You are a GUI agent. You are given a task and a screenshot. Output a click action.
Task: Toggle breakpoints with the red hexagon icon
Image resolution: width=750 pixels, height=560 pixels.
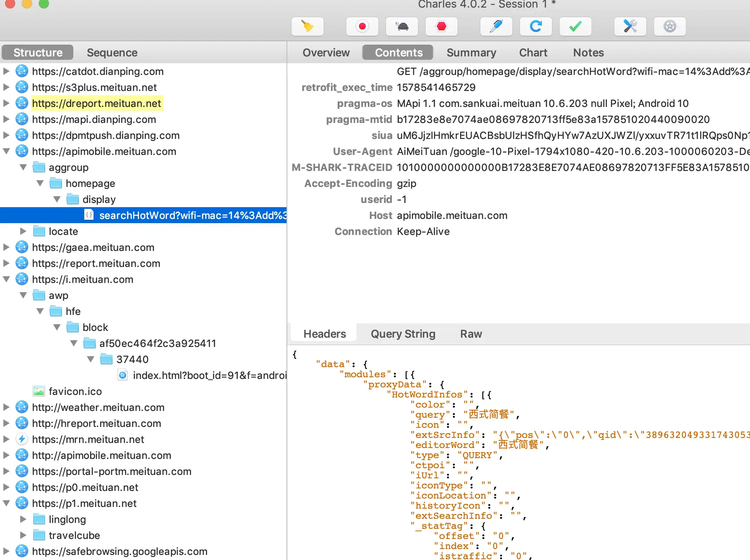tap(442, 27)
